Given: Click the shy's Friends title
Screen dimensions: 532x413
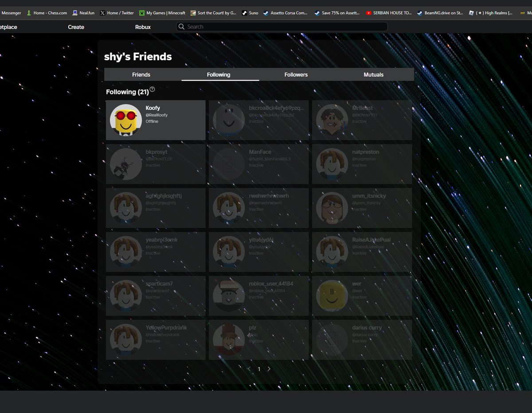Looking at the screenshot, I should [x=138, y=57].
